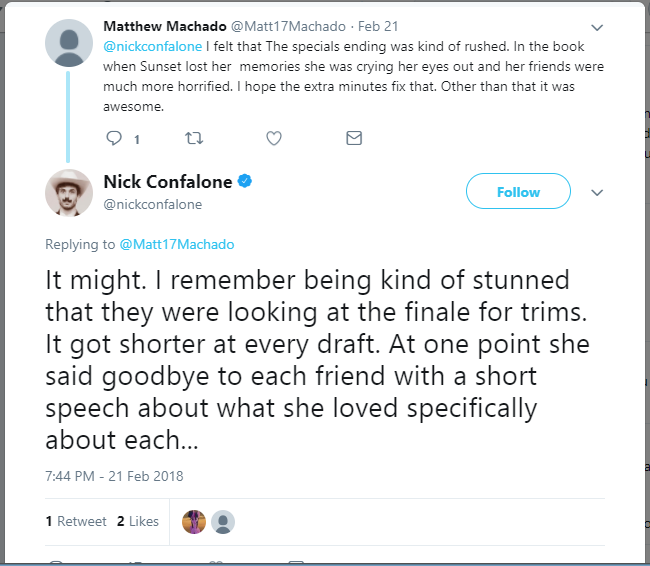Click the envelope direct message icon

(x=353, y=139)
